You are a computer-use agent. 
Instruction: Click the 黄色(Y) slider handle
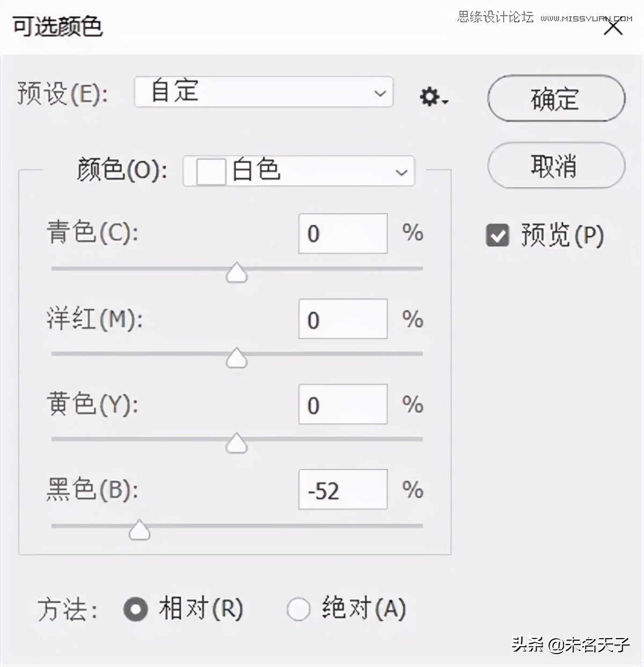click(236, 443)
